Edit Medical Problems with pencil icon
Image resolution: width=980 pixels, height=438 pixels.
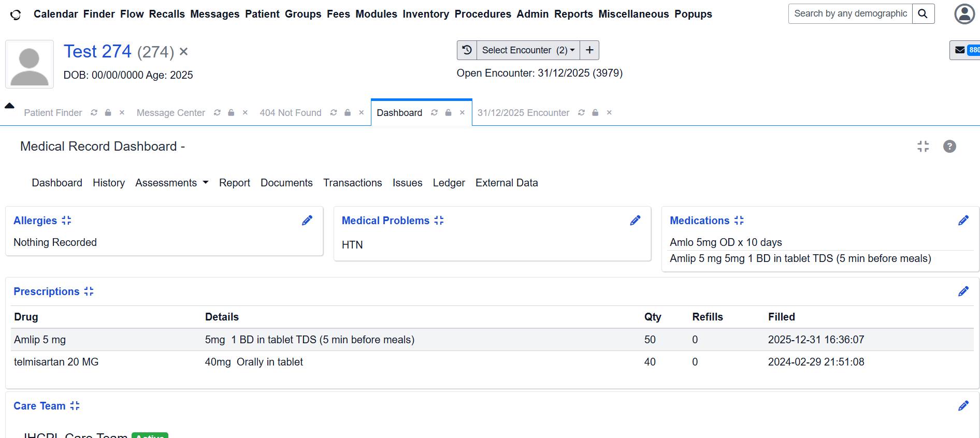635,221
